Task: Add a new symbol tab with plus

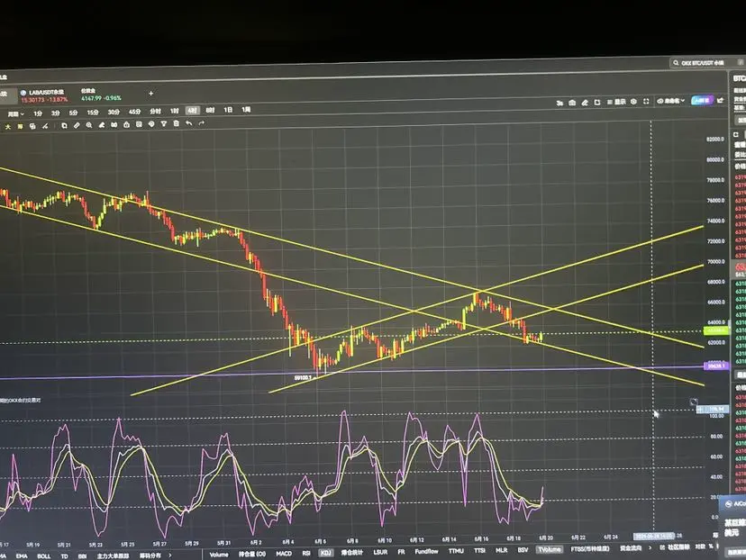Action: click(150, 94)
